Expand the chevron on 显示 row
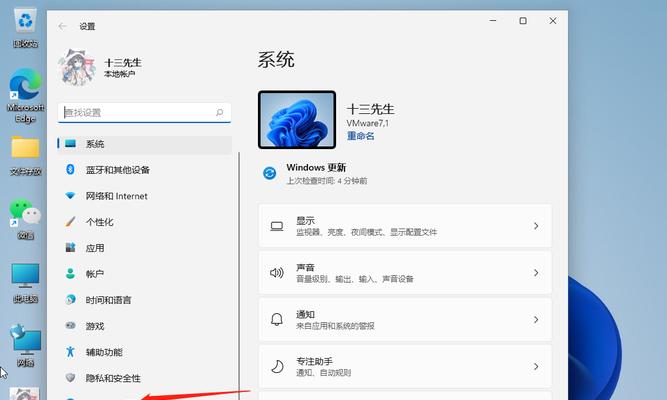The image size is (667, 400). coord(536,226)
